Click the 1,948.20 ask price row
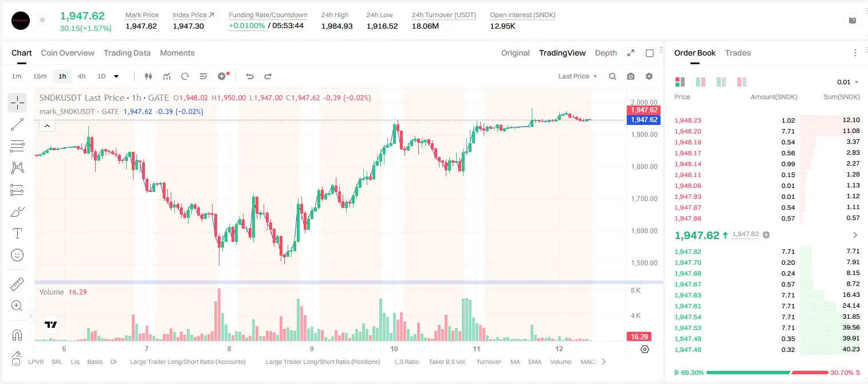Image resolution: width=868 pixels, height=384 pixels. pyautogui.click(x=767, y=131)
